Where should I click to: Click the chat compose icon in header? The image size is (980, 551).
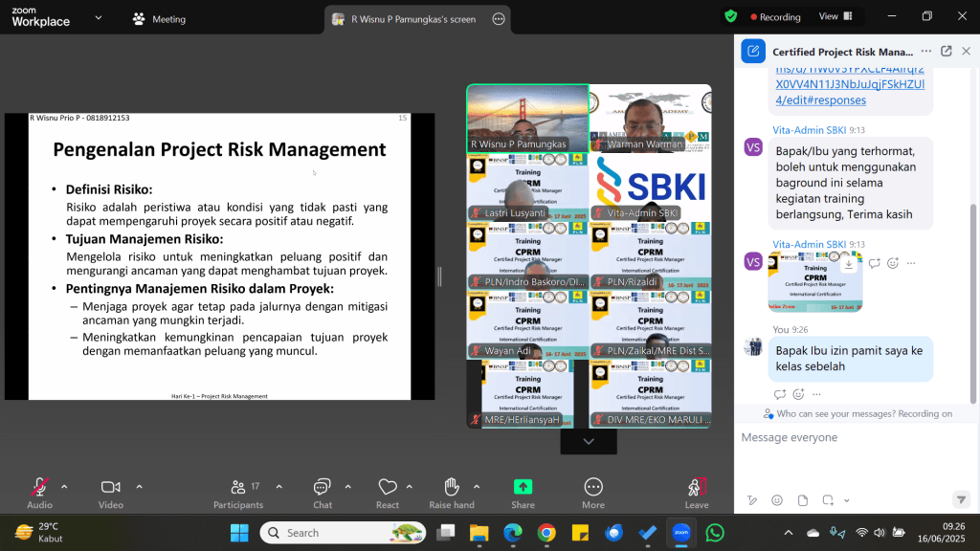[x=753, y=52]
